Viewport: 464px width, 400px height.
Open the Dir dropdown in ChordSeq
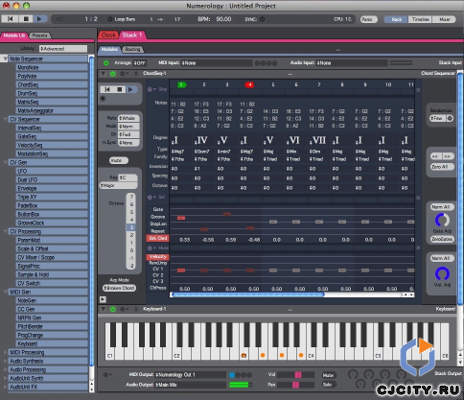[129, 134]
